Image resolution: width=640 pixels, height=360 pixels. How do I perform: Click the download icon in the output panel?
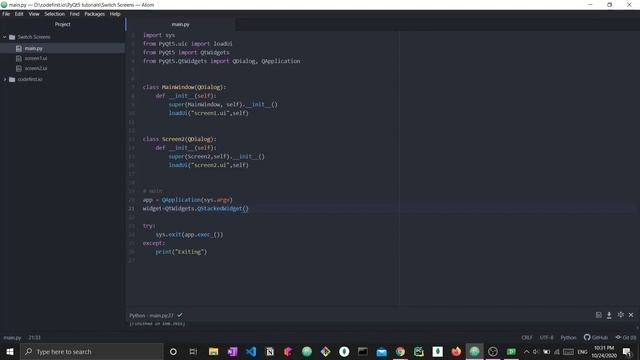point(609,315)
